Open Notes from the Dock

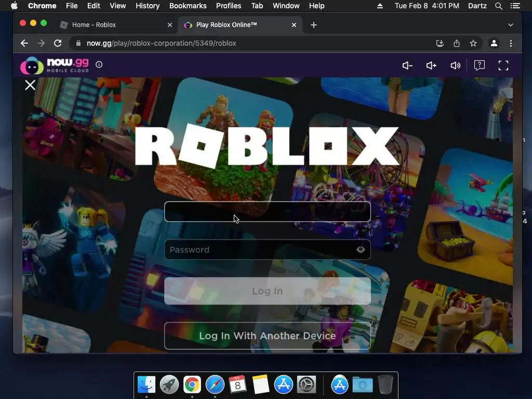tap(261, 385)
